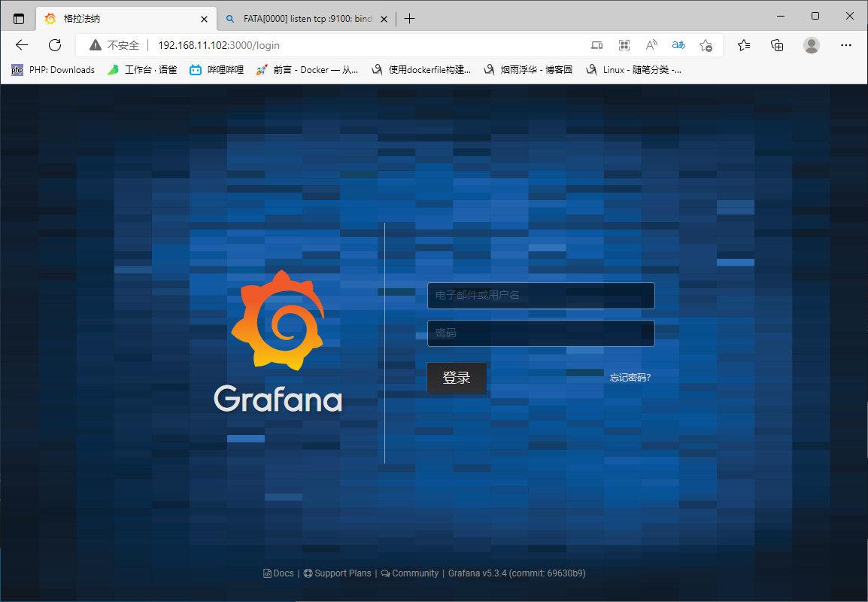This screenshot has height=602, width=868.
Task: Add this page to favorites star
Action: pos(706,45)
